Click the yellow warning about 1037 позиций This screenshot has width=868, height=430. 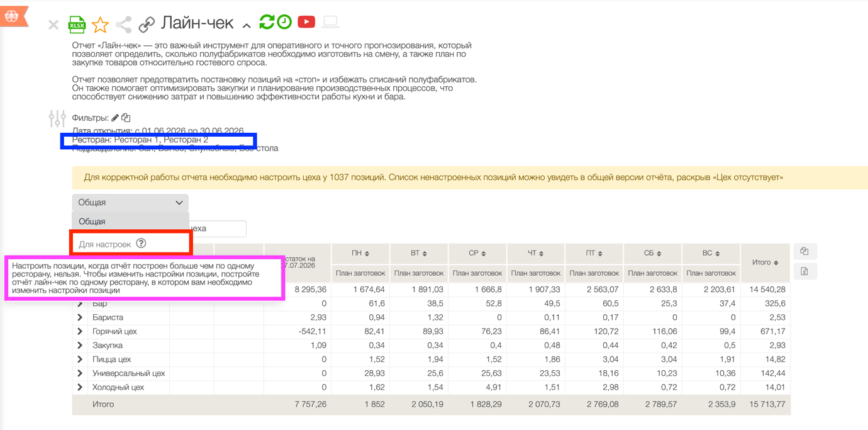pyautogui.click(x=470, y=178)
